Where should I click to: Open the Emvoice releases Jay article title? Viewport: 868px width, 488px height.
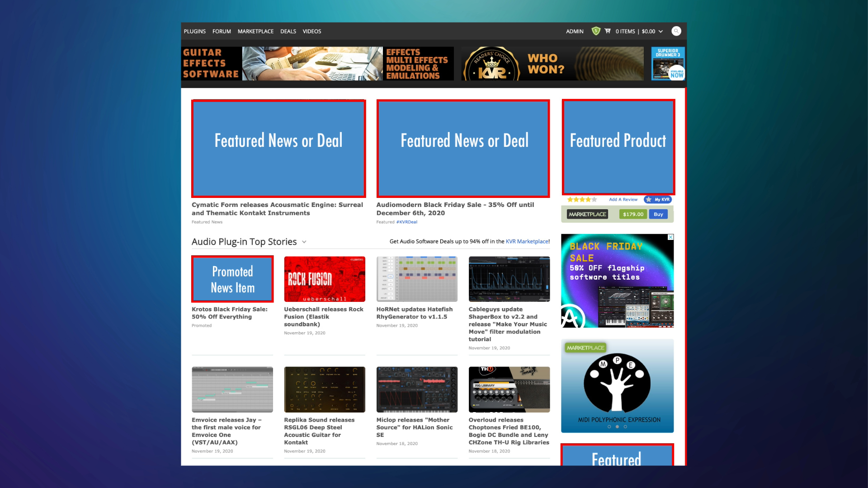click(226, 431)
